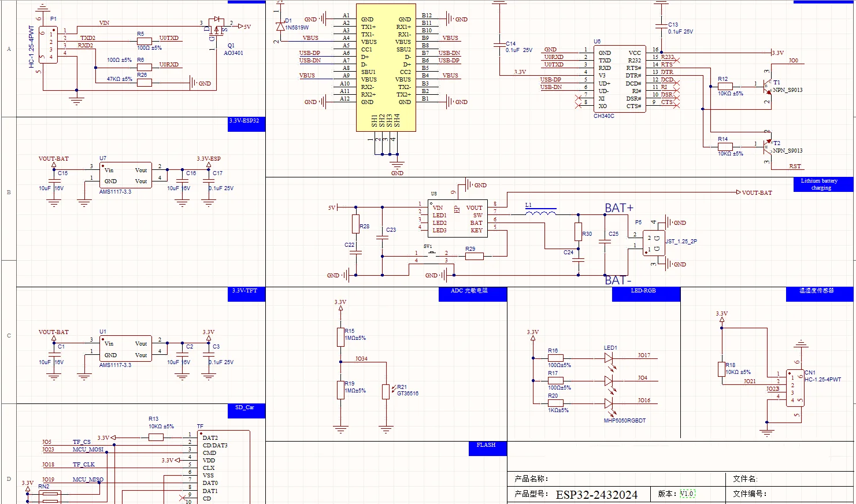
Task: Click the CN1 HC-1.25-4PWT connector
Action: (795, 388)
